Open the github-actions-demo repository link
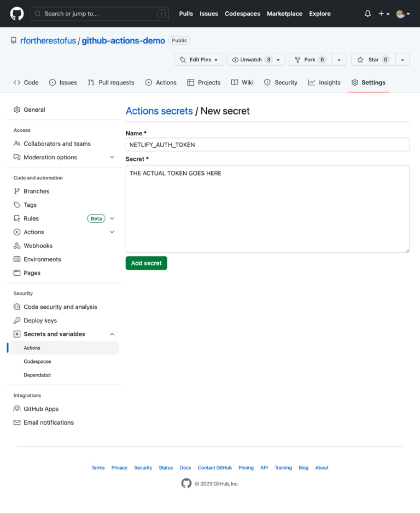Image resolution: width=420 pixels, height=513 pixels. [123, 41]
